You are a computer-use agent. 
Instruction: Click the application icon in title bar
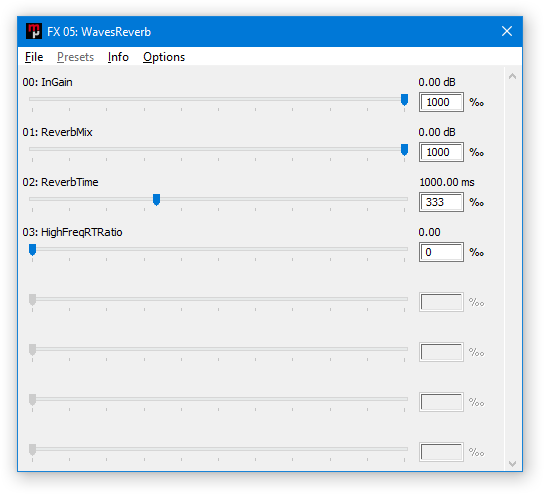[34, 31]
